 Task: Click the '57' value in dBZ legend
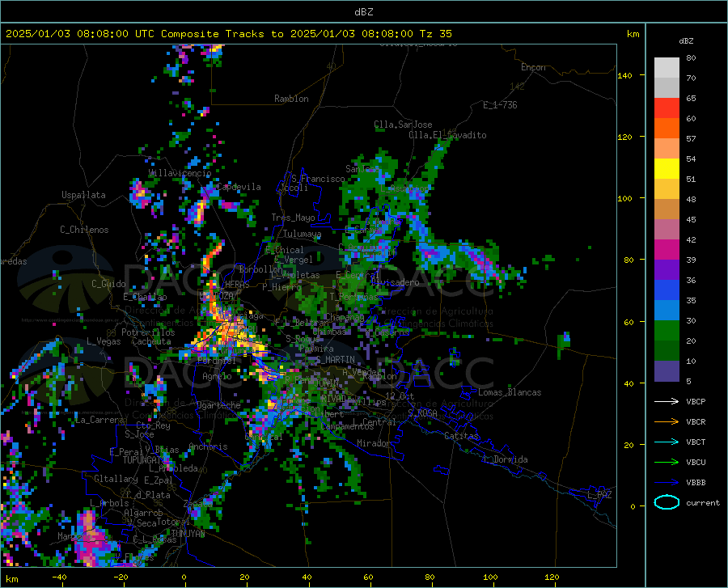691,139
